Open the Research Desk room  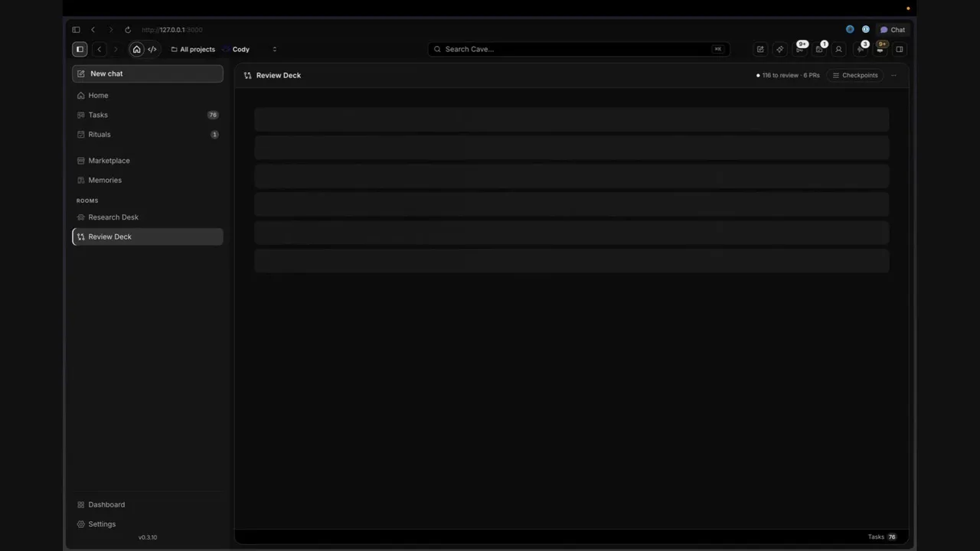tap(148, 217)
